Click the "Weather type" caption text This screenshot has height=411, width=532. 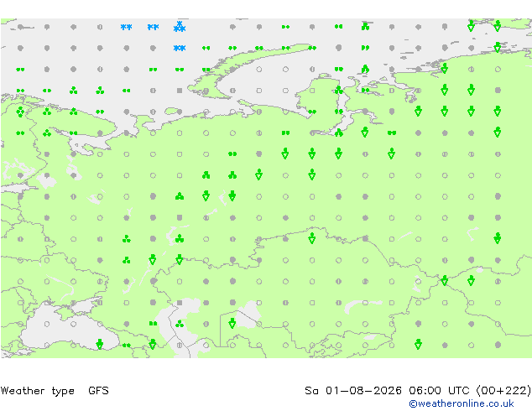(x=37, y=391)
